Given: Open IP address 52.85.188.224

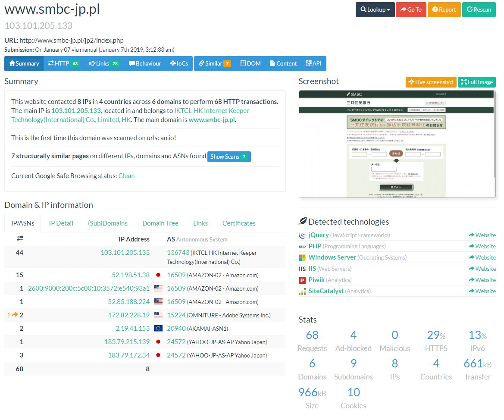Looking at the screenshot, I should click(128, 302).
